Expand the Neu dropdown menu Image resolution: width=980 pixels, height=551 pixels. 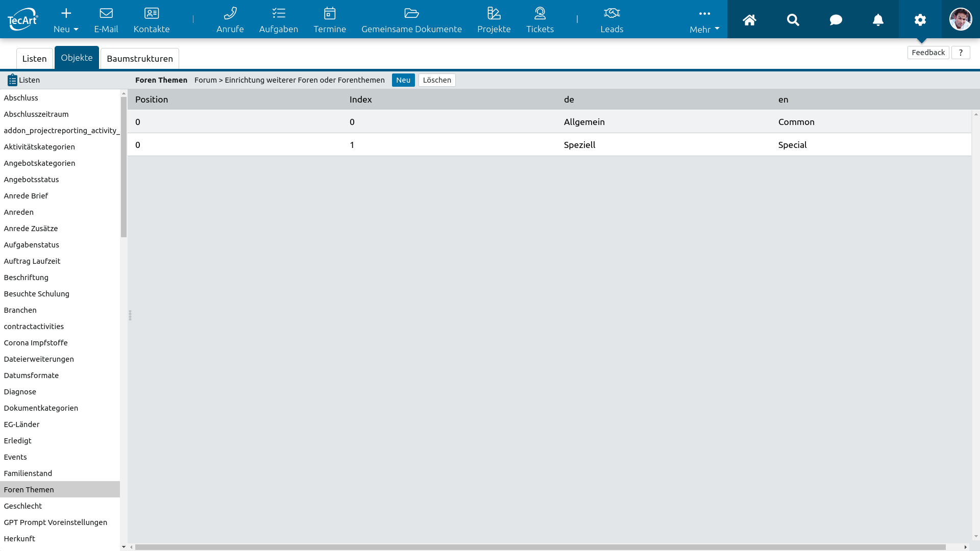(x=65, y=19)
